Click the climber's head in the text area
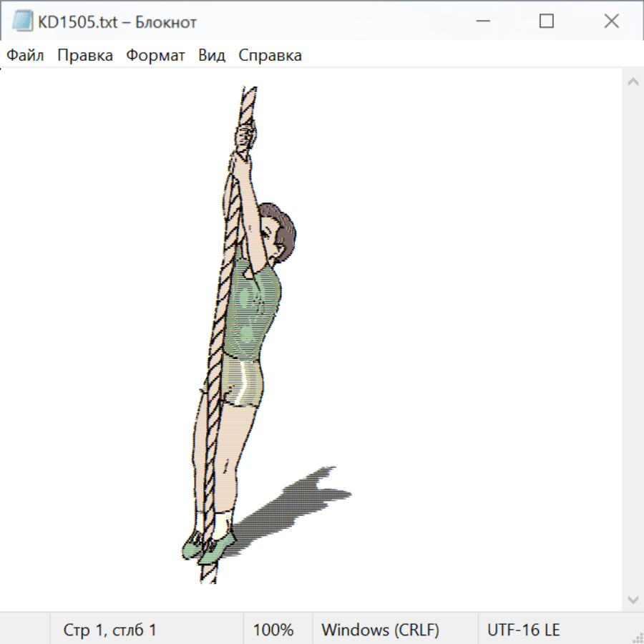The width and height of the screenshot is (644, 644). (x=276, y=228)
